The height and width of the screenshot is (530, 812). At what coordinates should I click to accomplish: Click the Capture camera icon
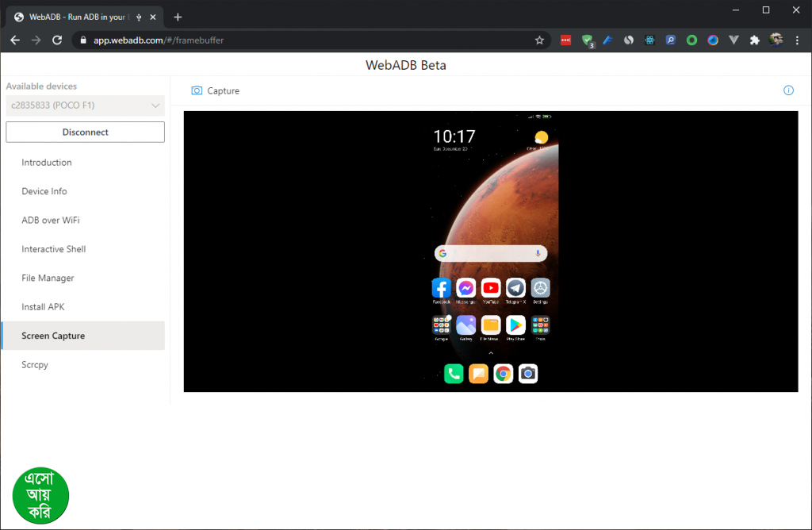[x=197, y=90]
